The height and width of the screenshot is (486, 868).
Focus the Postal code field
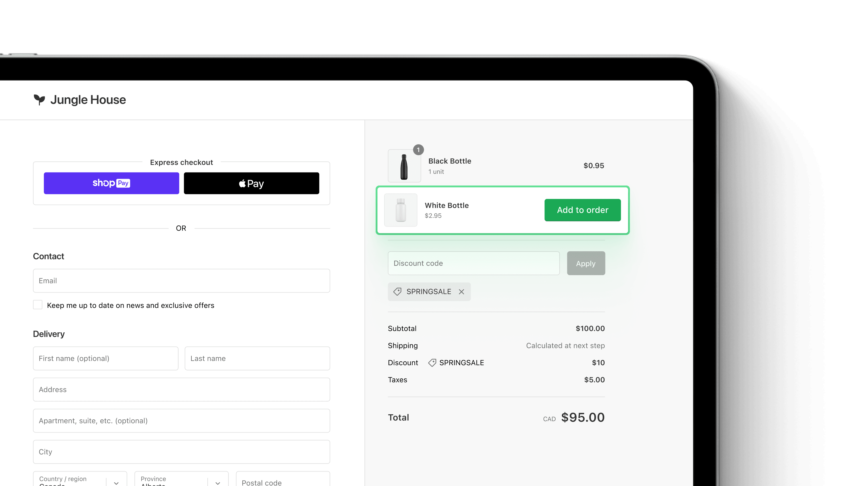tap(283, 479)
